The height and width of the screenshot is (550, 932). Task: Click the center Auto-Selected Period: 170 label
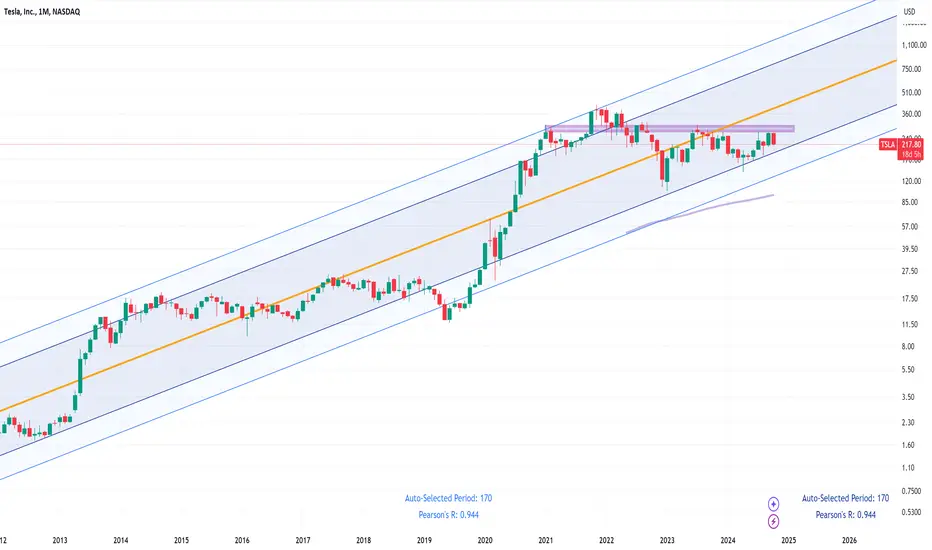(448, 498)
